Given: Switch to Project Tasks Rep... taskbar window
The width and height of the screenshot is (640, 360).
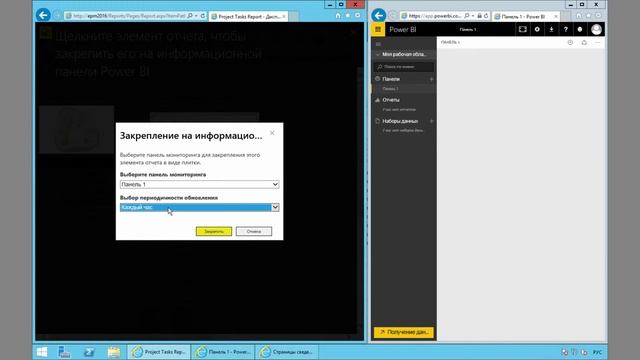Looking at the screenshot, I should [160, 352].
